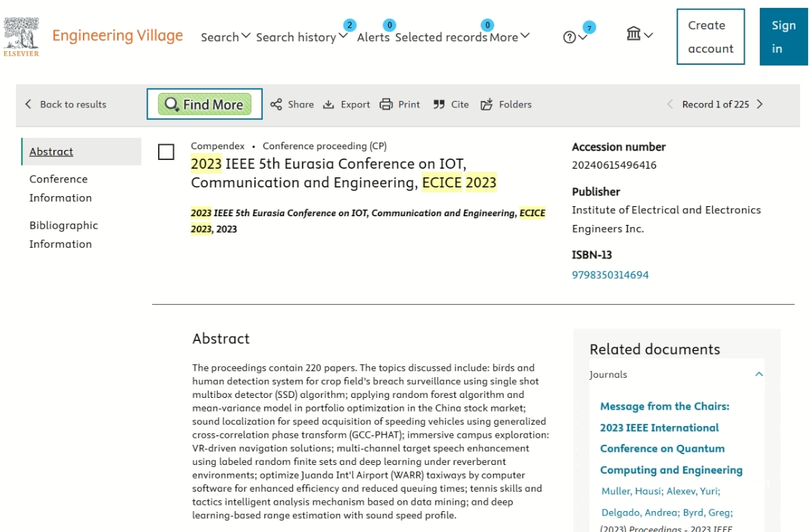This screenshot has width=811, height=532.
Task: Click the Publisher label
Action: tap(596, 192)
